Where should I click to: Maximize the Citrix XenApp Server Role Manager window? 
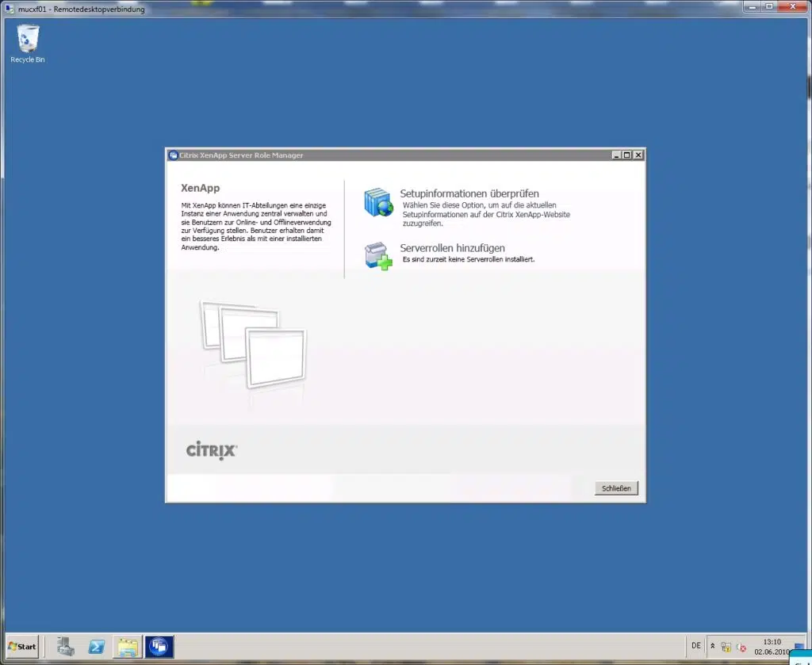click(626, 155)
